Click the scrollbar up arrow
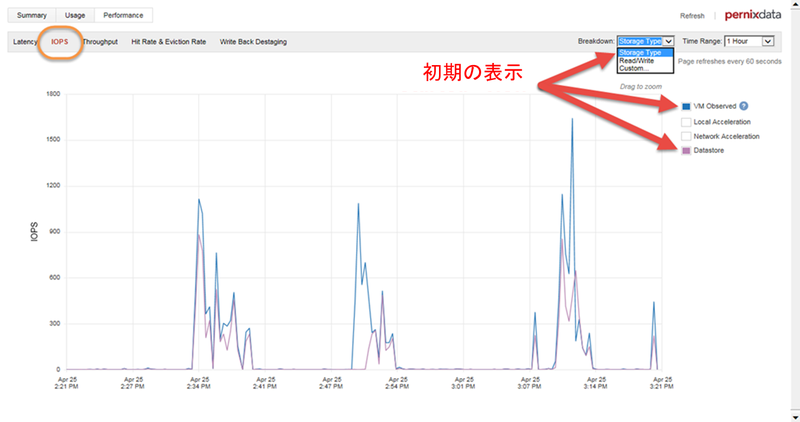The image size is (800, 422). (x=795, y=4)
